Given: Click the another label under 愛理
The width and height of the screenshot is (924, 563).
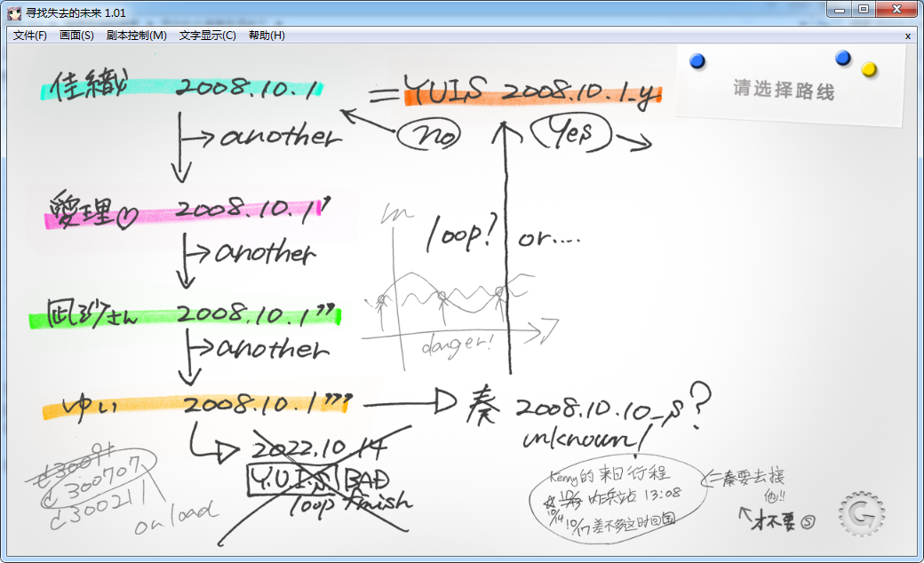Looking at the screenshot, I should click(x=265, y=252).
